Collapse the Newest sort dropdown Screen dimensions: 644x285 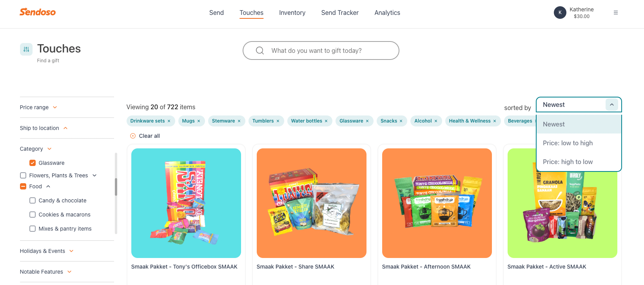612,105
